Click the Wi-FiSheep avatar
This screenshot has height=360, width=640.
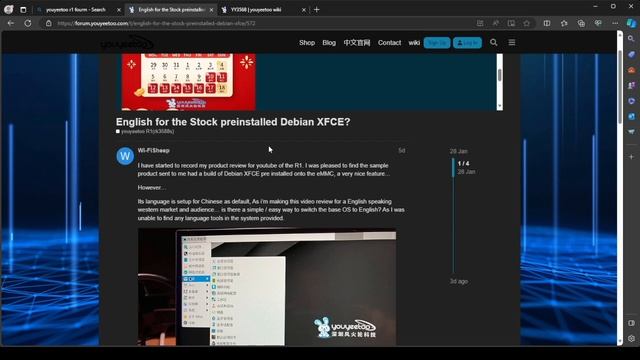125,156
